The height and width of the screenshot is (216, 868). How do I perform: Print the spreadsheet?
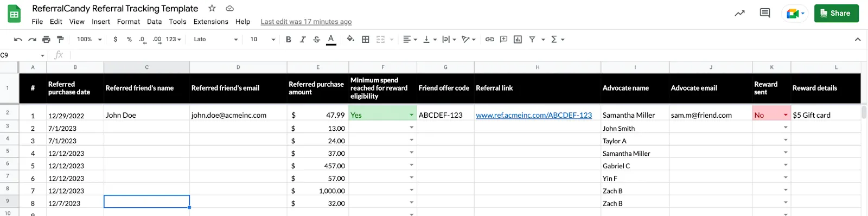point(46,39)
